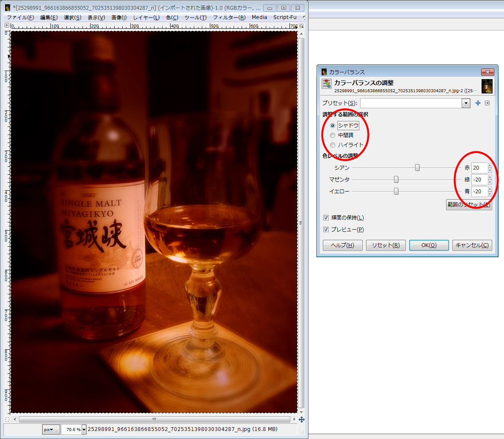Click the image thumbnail in the dialog header
The height and width of the screenshot is (439, 504).
[487, 86]
